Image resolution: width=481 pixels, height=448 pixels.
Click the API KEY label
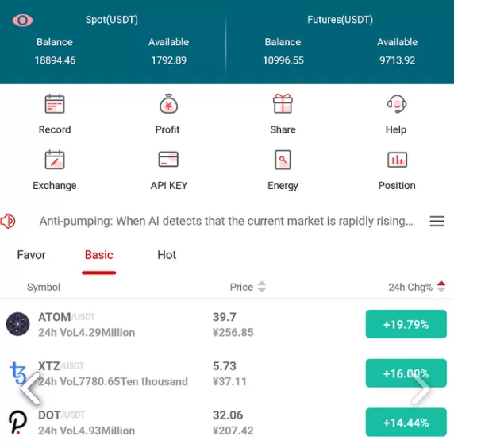(169, 185)
